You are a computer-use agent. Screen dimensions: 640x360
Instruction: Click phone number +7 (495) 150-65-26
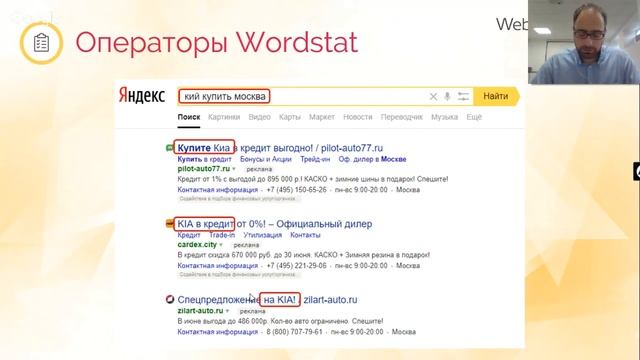296,190
